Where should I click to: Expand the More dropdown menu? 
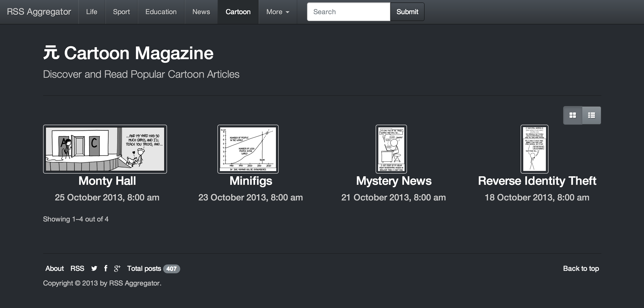[x=277, y=12]
